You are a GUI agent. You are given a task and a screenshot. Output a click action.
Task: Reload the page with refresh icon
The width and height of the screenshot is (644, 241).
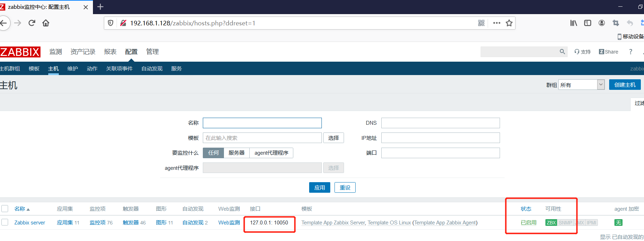32,23
